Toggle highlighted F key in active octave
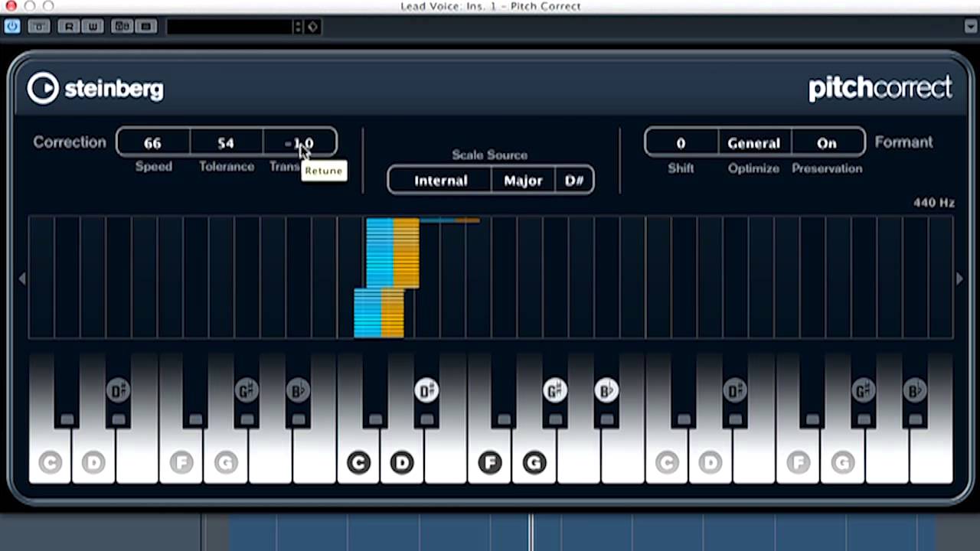 tap(490, 462)
